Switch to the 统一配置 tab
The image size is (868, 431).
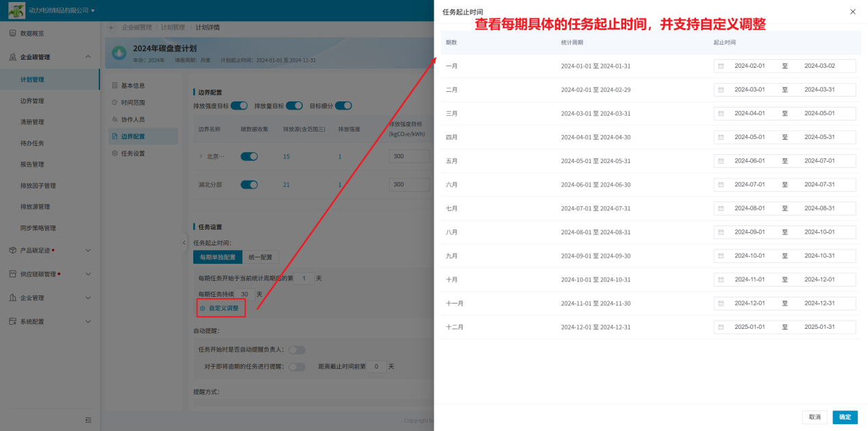pyautogui.click(x=260, y=257)
